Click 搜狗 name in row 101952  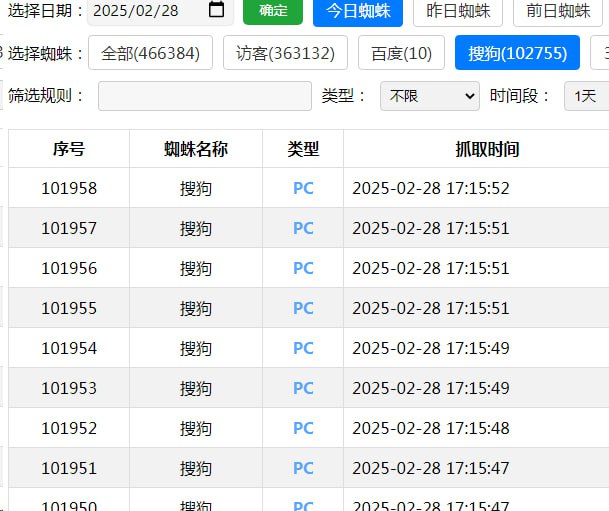click(196, 429)
